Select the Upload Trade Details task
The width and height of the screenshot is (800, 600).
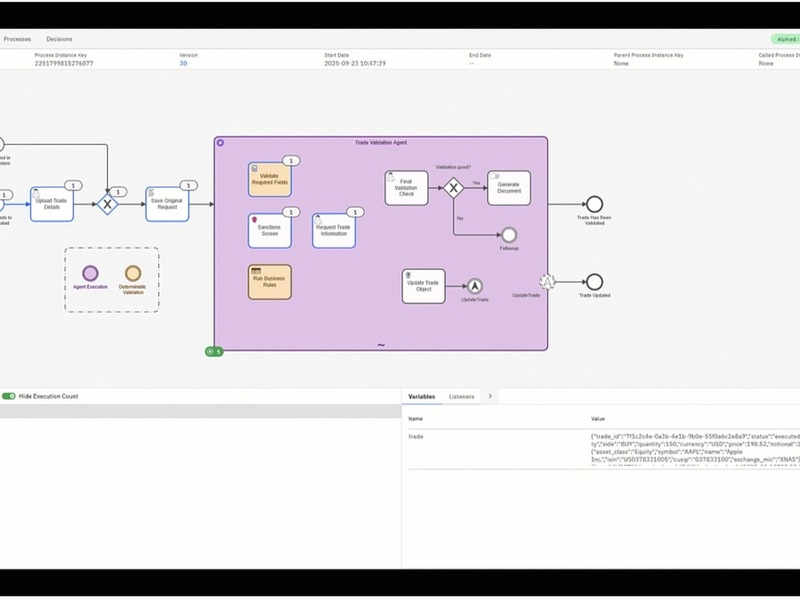(52, 203)
